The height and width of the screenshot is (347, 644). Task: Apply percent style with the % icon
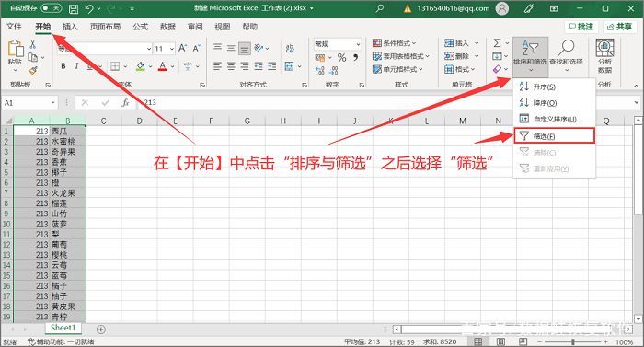(x=341, y=58)
